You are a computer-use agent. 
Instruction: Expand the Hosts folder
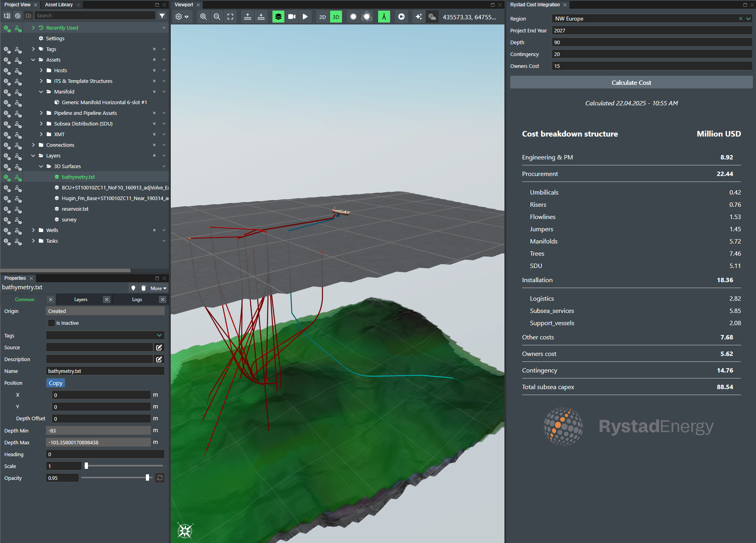click(x=41, y=70)
